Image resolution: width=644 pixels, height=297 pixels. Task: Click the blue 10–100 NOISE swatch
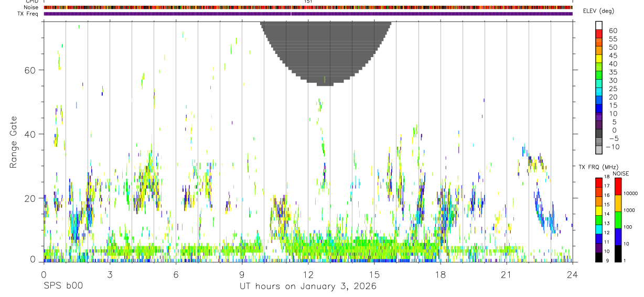[618, 237]
